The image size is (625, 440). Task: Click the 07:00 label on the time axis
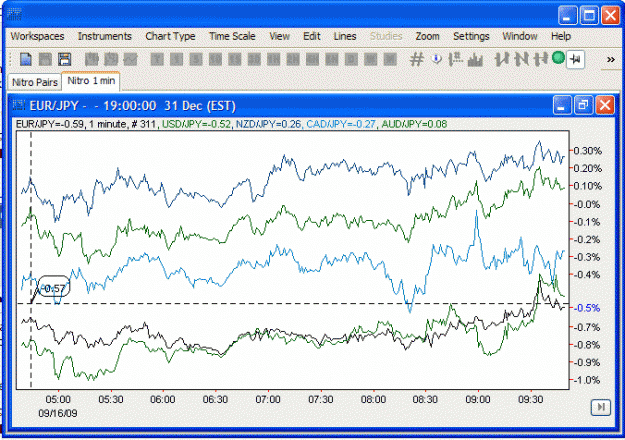tap(268, 399)
